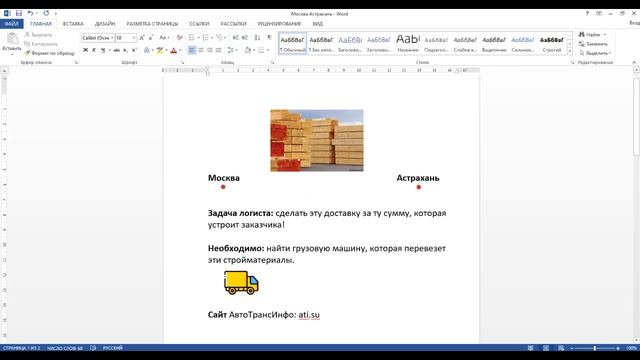Open the Change Case (Aa) dropdown
Image resolution: width=640 pixels, height=360 pixels.
click(164, 38)
